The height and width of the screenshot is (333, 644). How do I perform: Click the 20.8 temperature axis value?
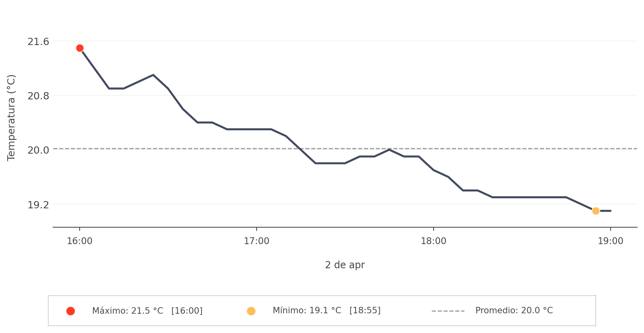tap(38, 96)
